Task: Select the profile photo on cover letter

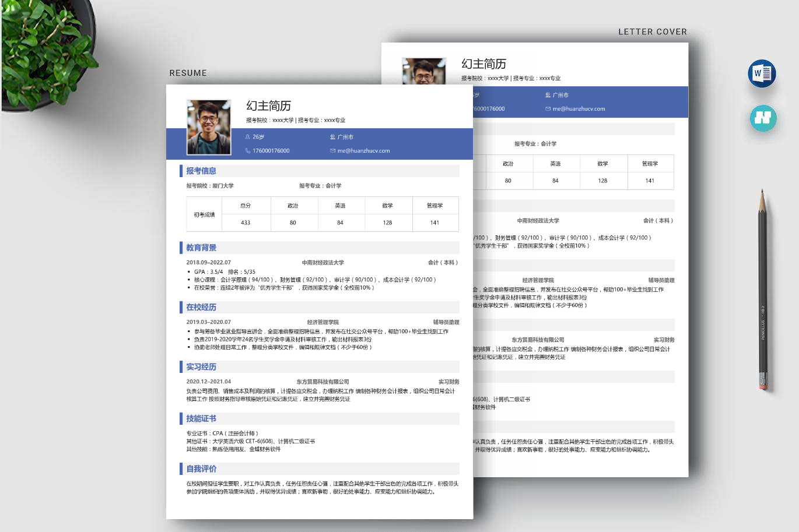Action: 424,71
